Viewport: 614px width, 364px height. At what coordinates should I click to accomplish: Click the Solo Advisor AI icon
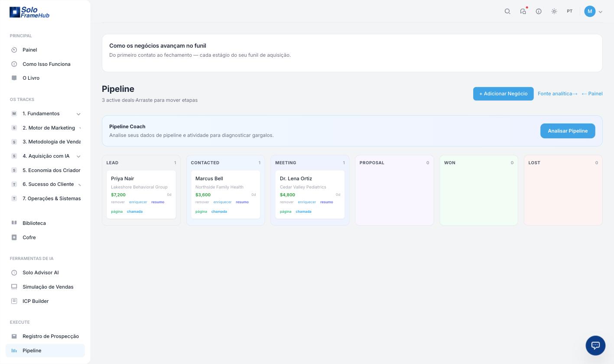click(14, 273)
